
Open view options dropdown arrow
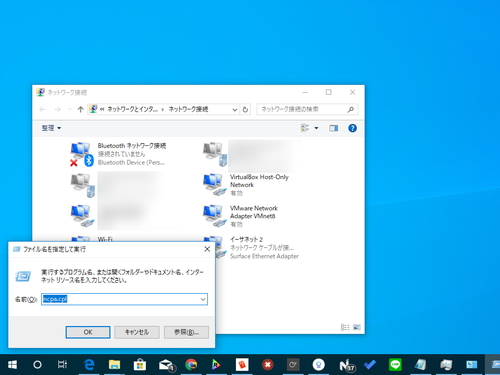tap(316, 128)
